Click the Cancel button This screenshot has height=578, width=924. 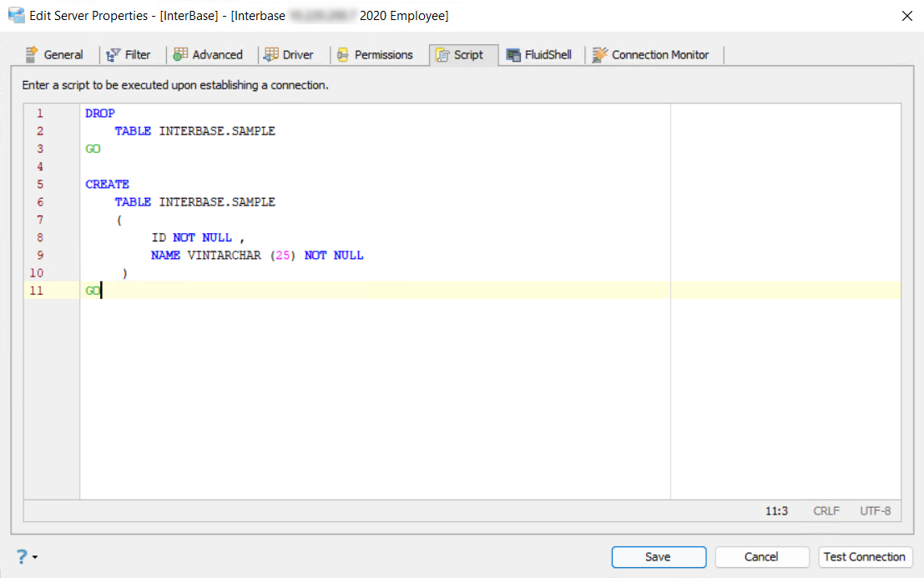pyautogui.click(x=761, y=557)
